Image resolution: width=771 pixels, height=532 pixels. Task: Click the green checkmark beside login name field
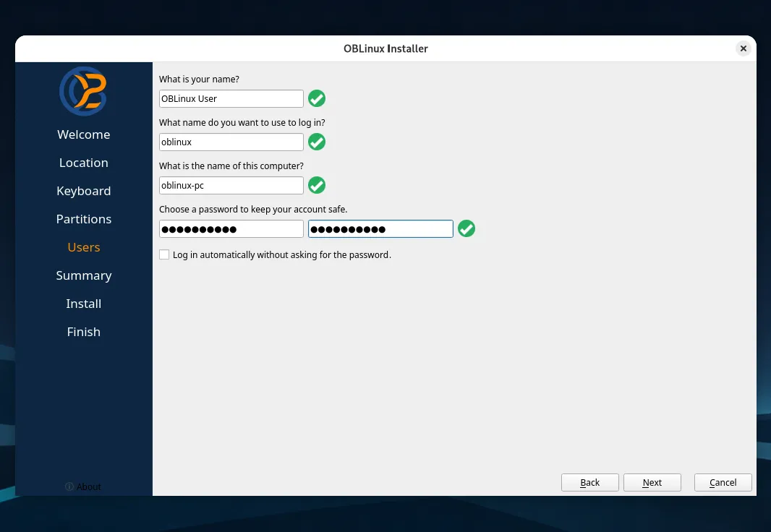317,142
